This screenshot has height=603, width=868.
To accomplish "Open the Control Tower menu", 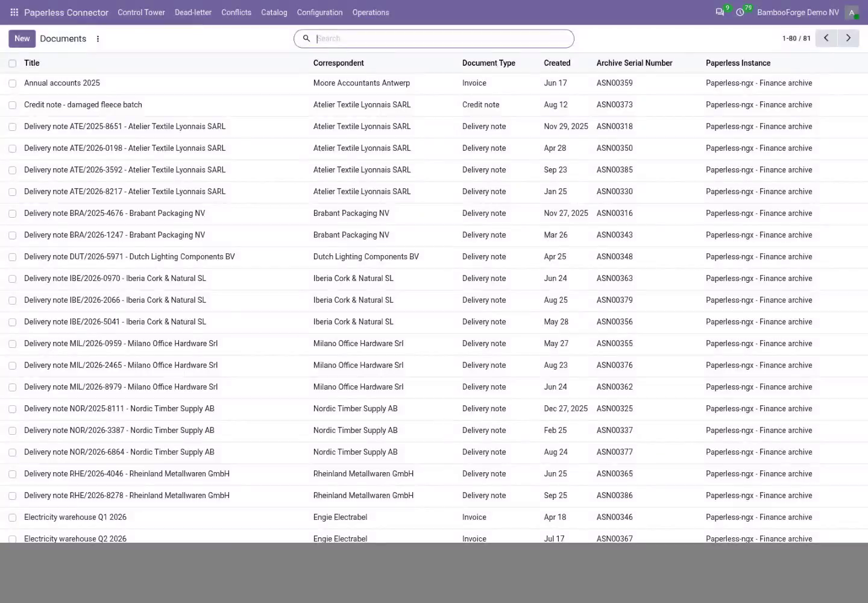I will (141, 12).
